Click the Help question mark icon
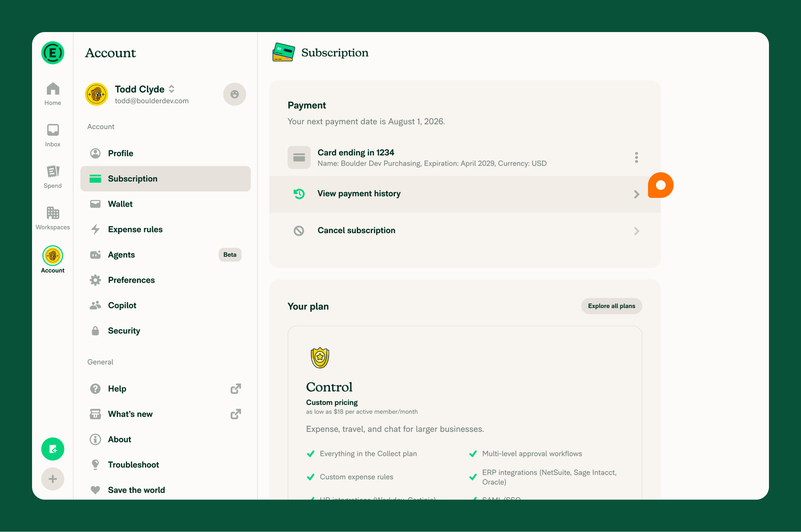The width and height of the screenshot is (801, 532). 95,389
